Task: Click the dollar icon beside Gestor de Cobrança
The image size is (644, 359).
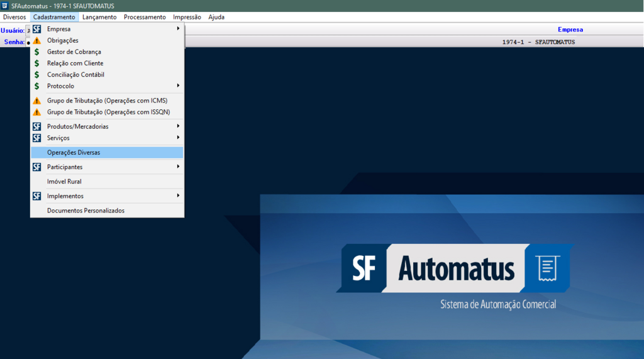Action: tap(36, 52)
